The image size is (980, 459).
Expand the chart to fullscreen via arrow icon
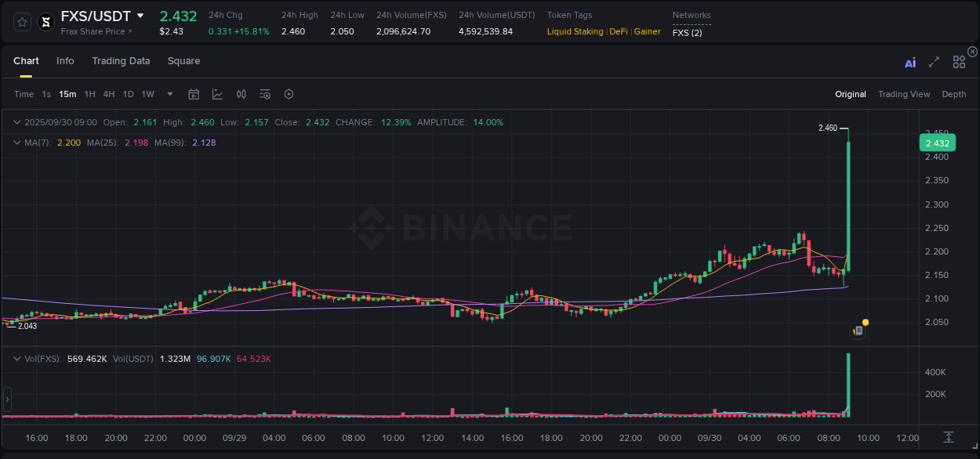point(934,61)
